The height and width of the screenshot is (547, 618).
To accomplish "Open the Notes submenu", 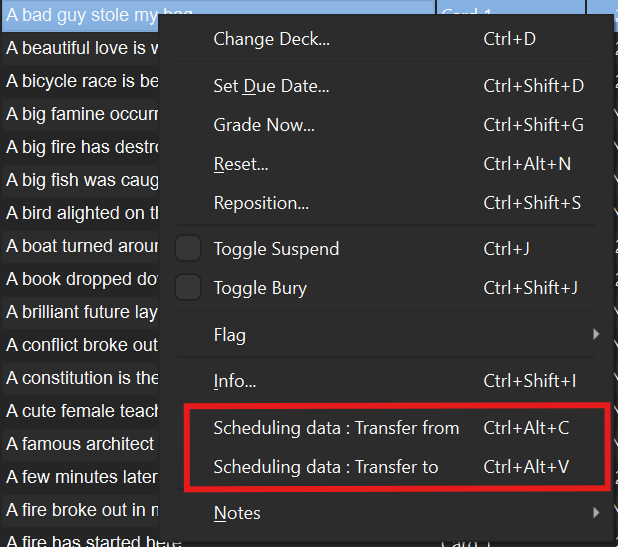I will (237, 513).
